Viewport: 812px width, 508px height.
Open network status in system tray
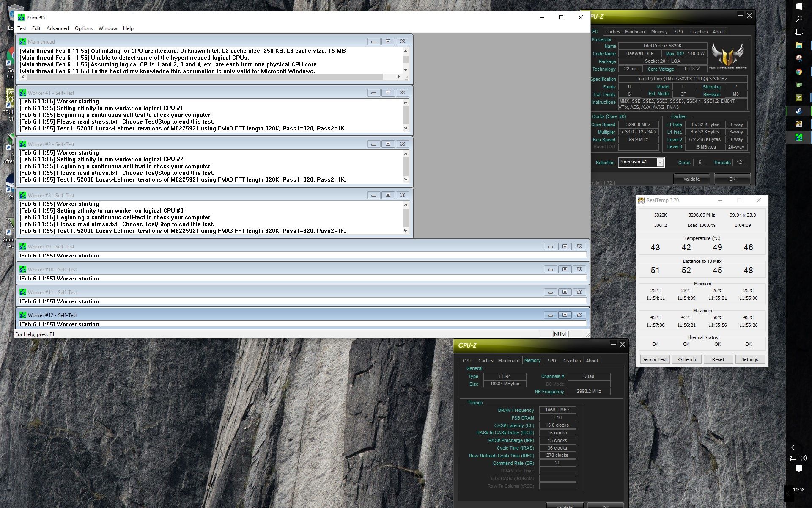[x=793, y=458]
